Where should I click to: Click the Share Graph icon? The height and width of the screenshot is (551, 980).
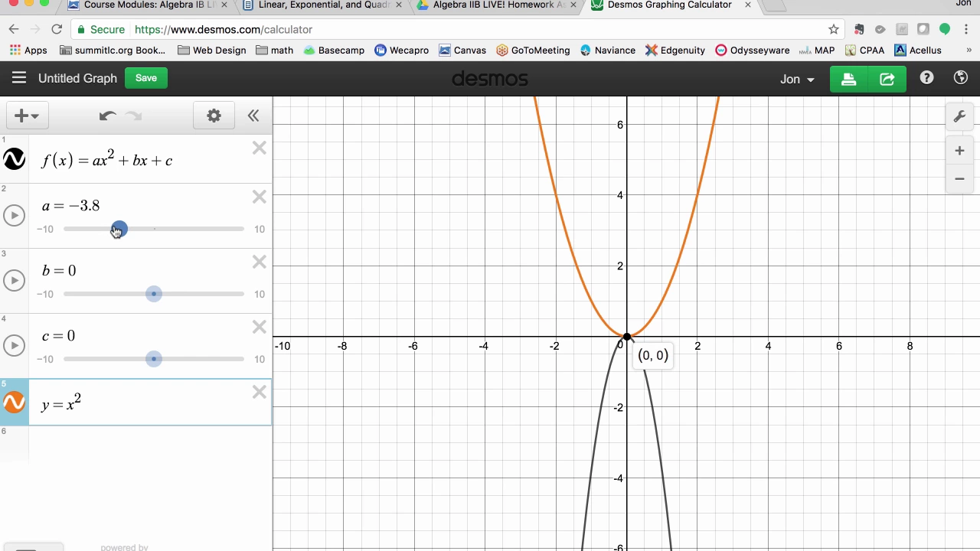pos(887,79)
